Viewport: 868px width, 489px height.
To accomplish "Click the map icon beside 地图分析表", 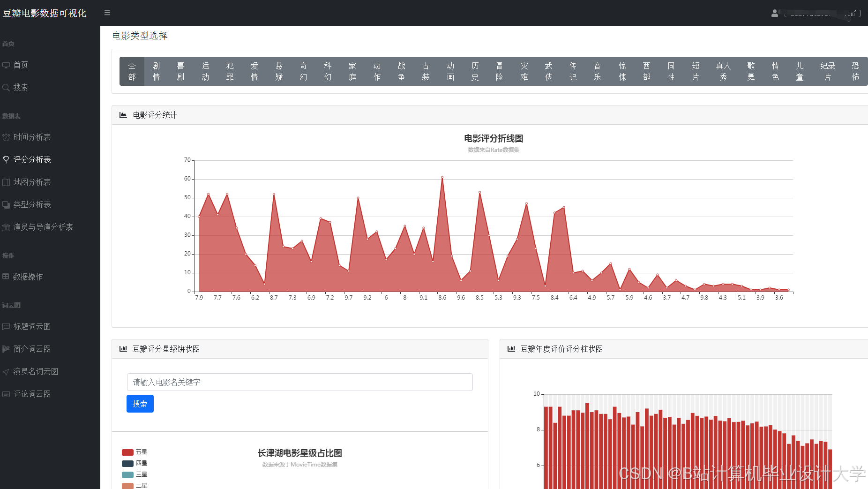I will [6, 182].
